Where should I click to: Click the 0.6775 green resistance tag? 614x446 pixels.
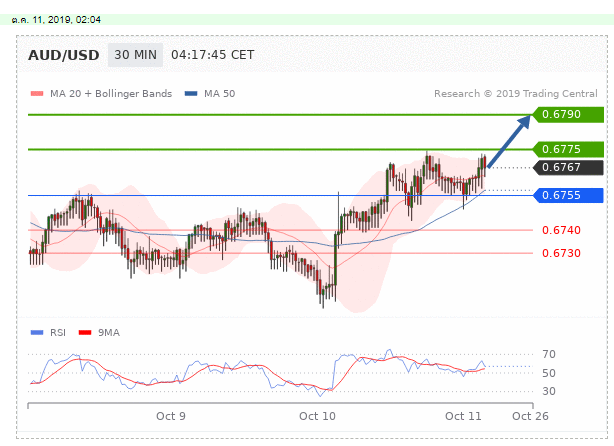click(568, 149)
